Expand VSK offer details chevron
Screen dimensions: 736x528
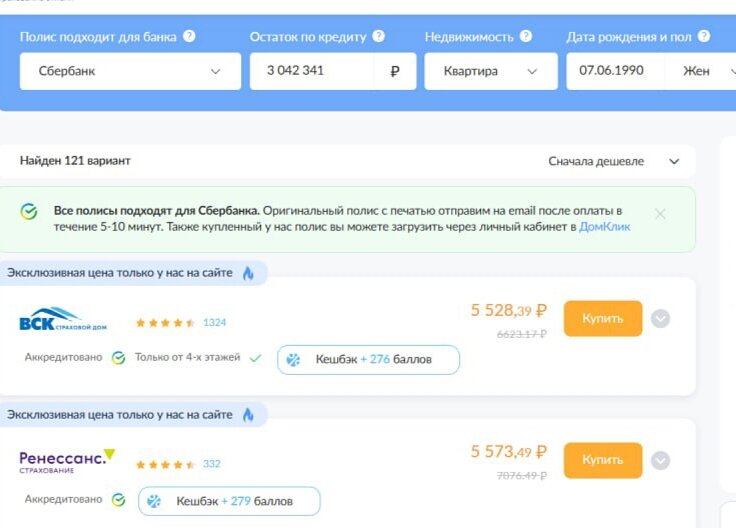tap(660, 319)
